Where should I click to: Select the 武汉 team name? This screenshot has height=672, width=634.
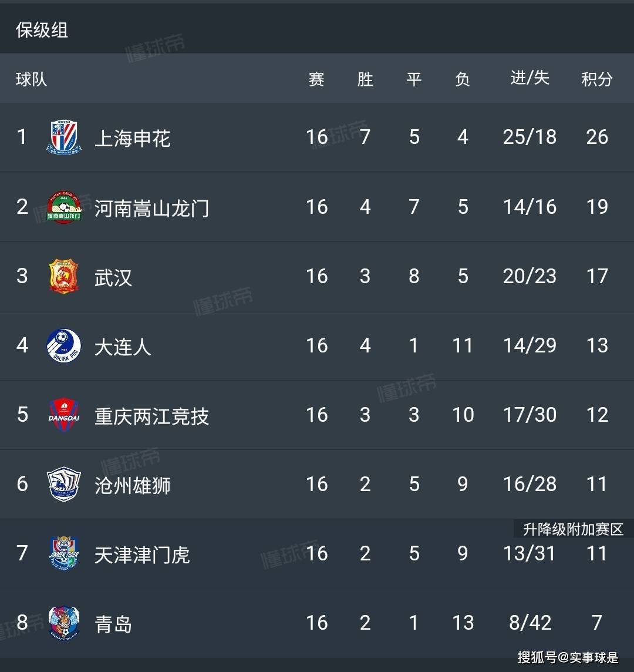point(113,278)
